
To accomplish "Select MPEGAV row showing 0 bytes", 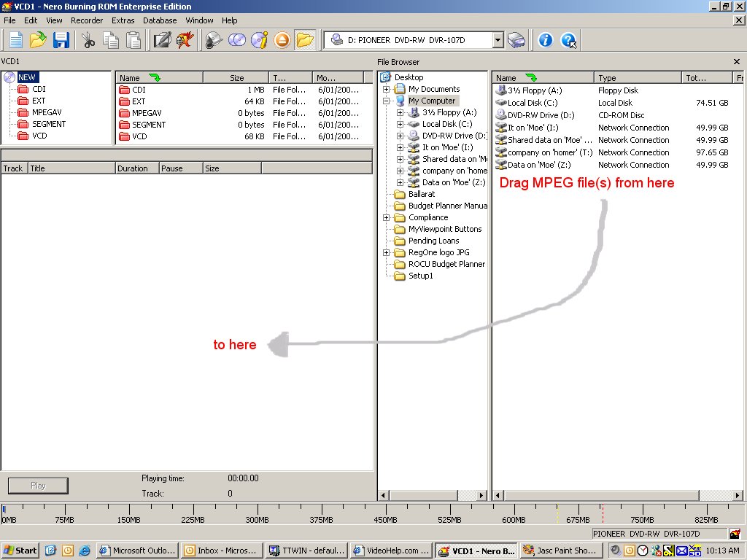I will pos(244,113).
